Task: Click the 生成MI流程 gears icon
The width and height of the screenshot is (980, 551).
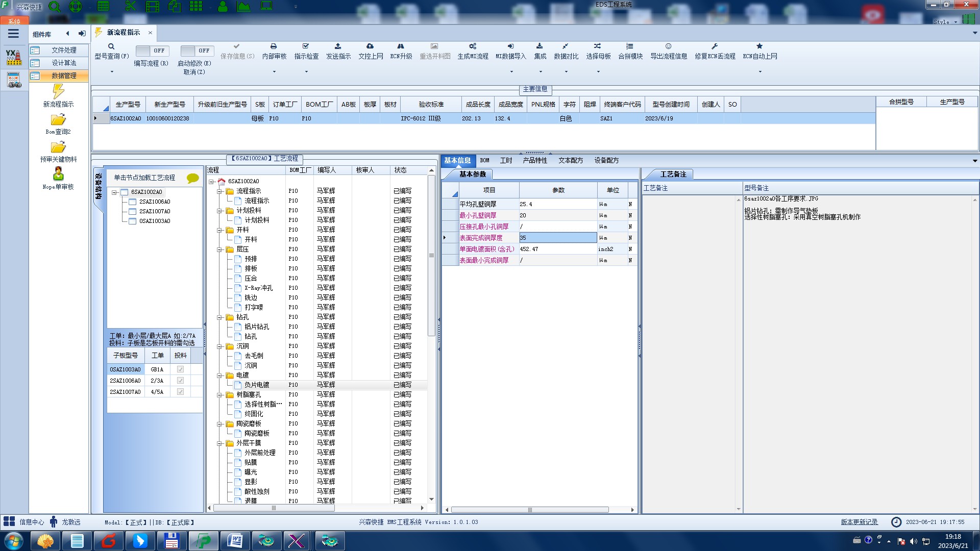Action: (x=473, y=46)
